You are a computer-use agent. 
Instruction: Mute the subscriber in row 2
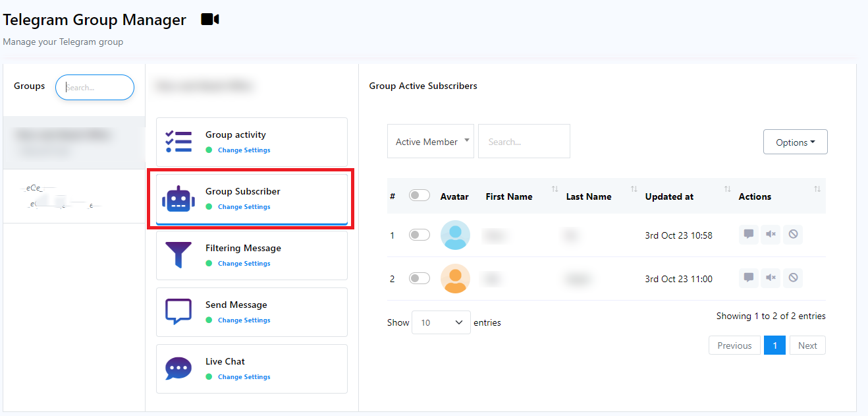coord(771,278)
